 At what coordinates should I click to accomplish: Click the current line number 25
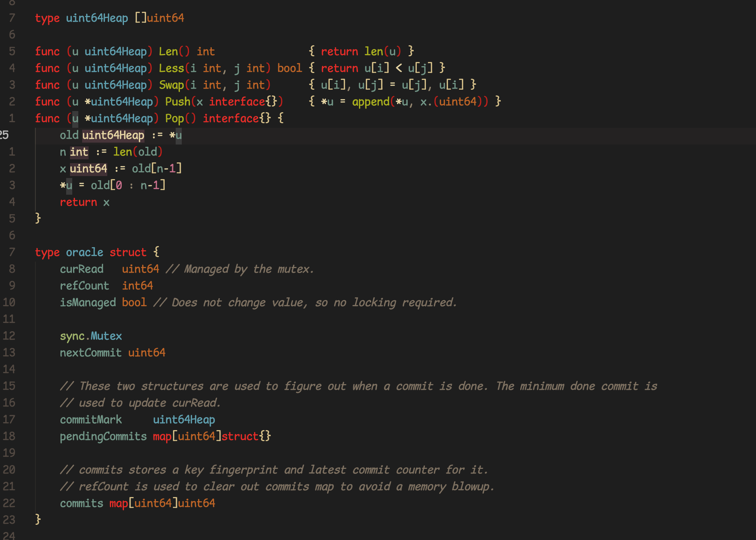point(5,135)
